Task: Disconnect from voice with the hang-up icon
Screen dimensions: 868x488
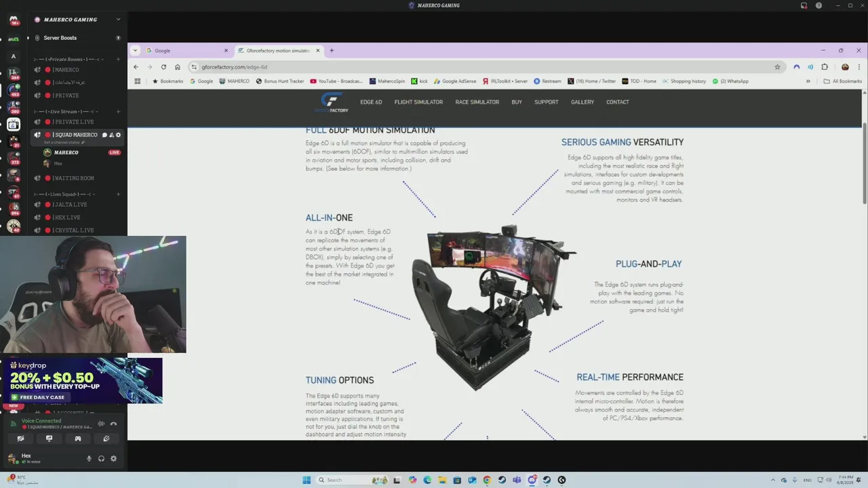Action: [x=113, y=424]
